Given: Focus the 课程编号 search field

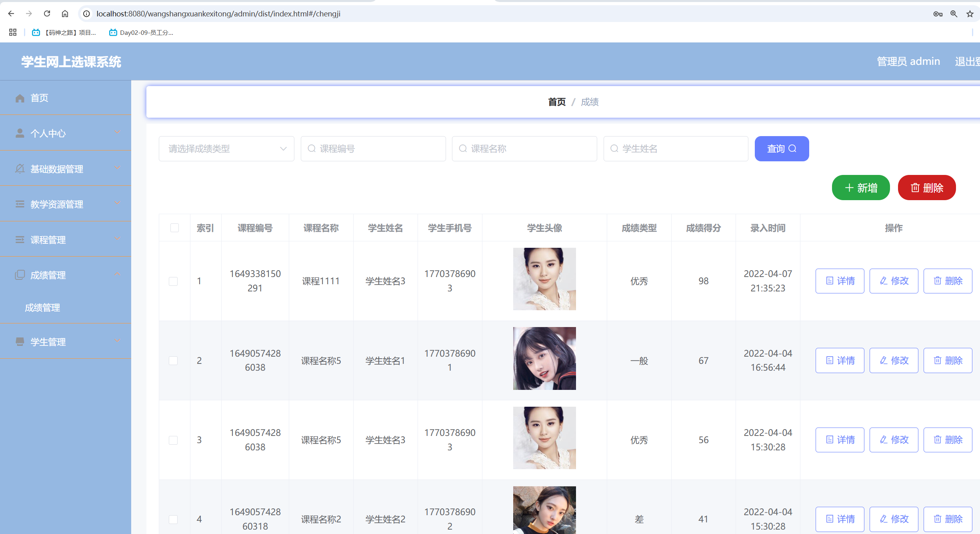Looking at the screenshot, I should (x=373, y=149).
